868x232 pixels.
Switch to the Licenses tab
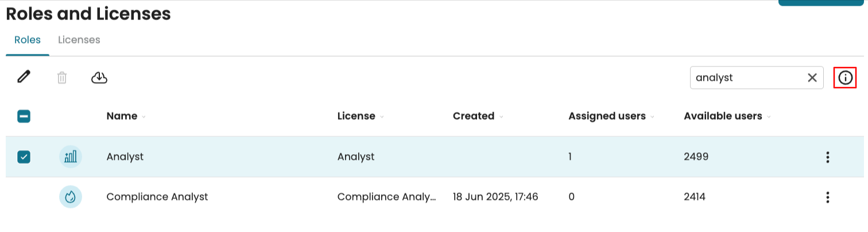tap(79, 40)
